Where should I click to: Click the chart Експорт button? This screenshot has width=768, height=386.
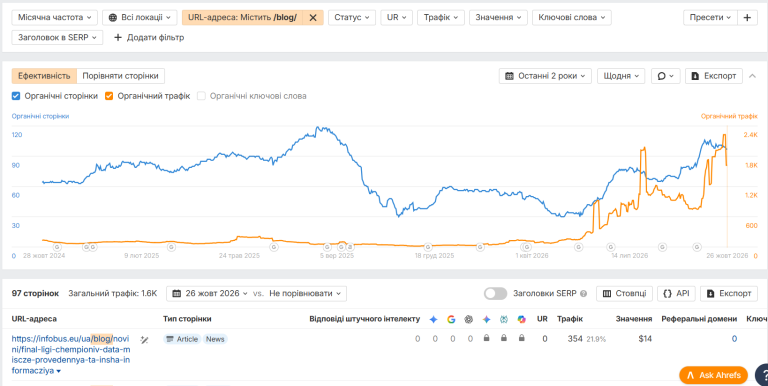[x=714, y=76]
